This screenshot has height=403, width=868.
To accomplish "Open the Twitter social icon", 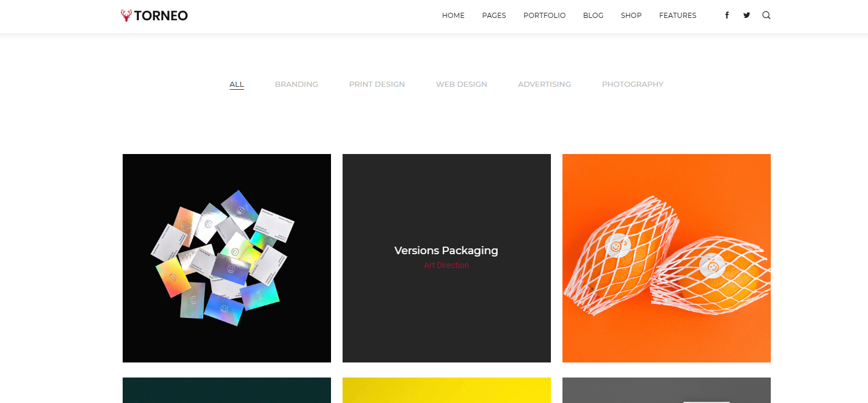I will [746, 16].
